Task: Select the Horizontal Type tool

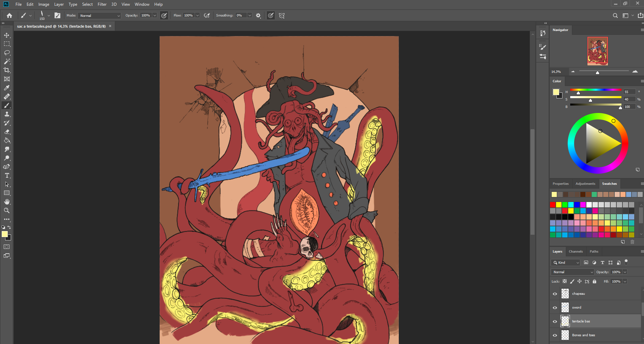Action: 7,176
